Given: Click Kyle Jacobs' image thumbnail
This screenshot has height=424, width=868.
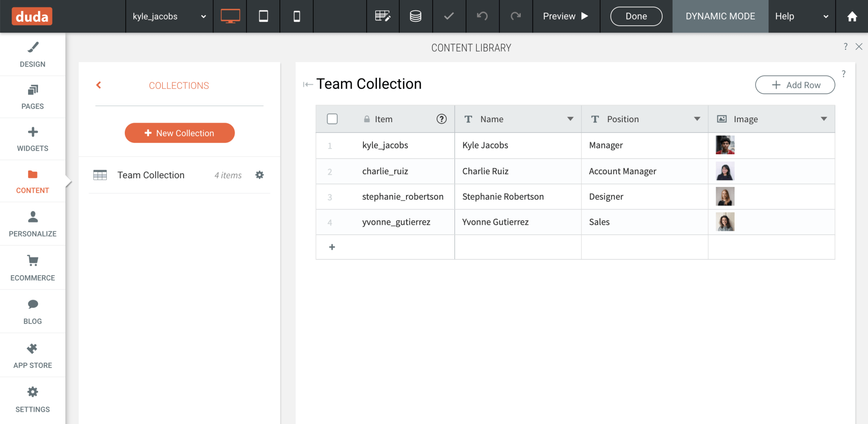Looking at the screenshot, I should (x=725, y=145).
